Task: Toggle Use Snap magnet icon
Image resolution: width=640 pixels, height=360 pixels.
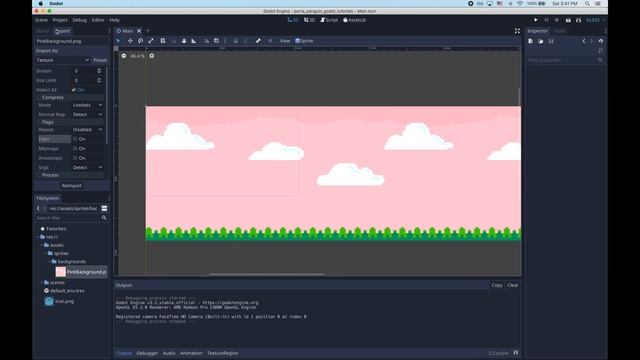Action: click(x=207, y=41)
